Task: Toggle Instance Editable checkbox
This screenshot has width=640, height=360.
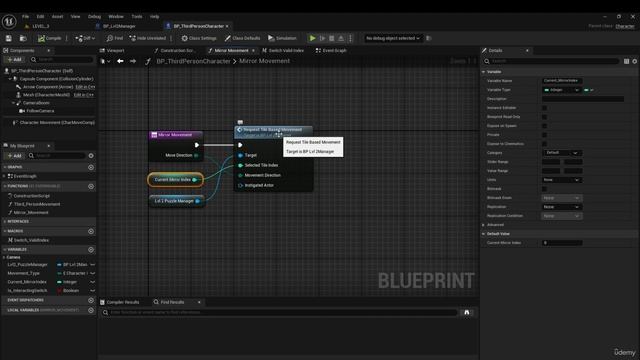Action: [x=544, y=108]
